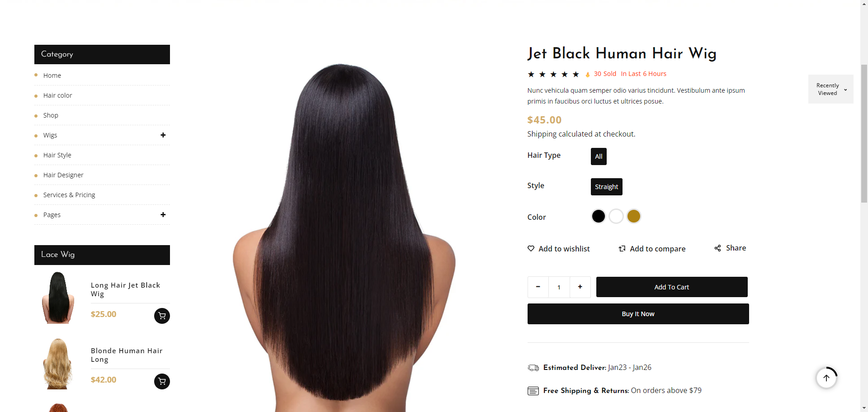The width and height of the screenshot is (868, 412).
Task: Click the Share icon
Action: [717, 248]
